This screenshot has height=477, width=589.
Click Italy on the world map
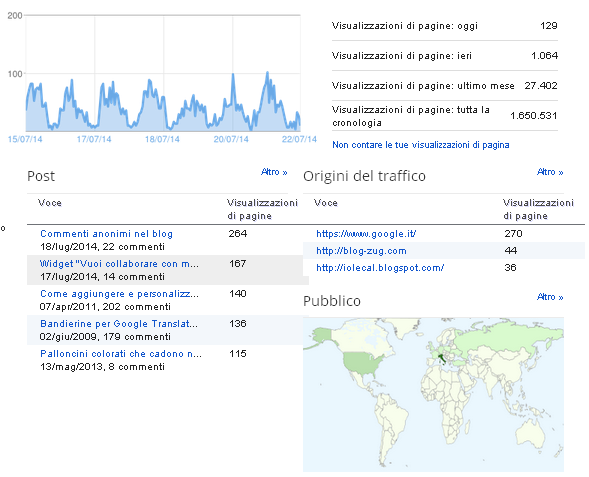(x=443, y=359)
